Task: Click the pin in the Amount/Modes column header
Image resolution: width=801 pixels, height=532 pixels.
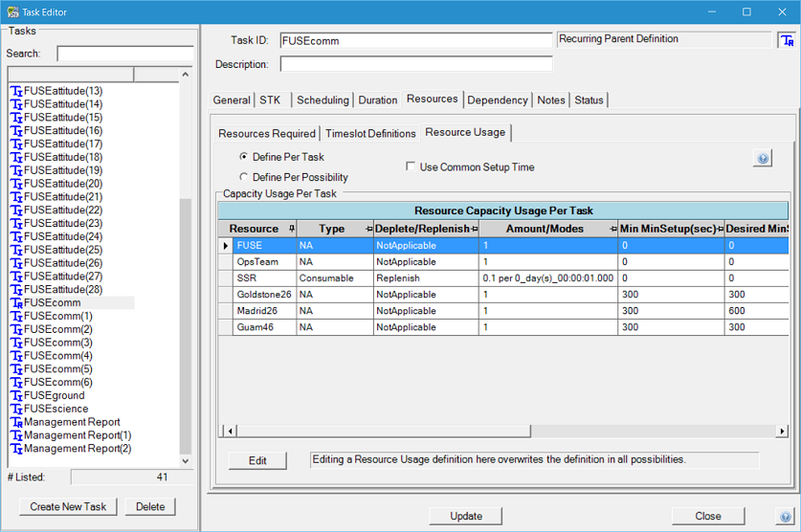Action: coord(612,230)
